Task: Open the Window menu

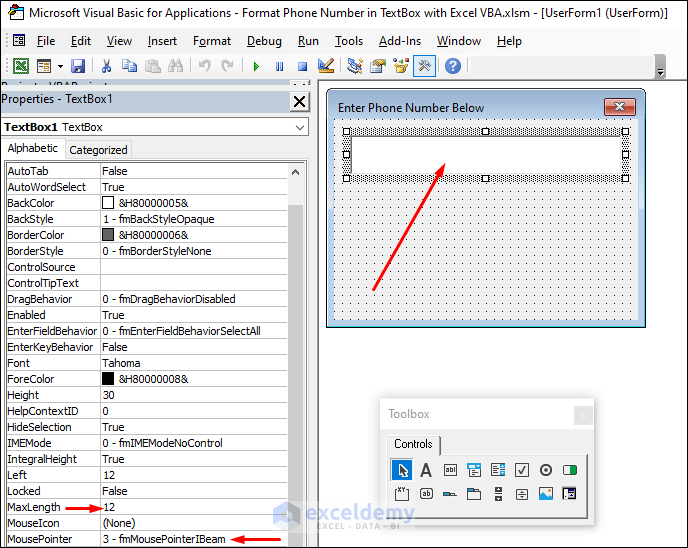Action: 459,41
